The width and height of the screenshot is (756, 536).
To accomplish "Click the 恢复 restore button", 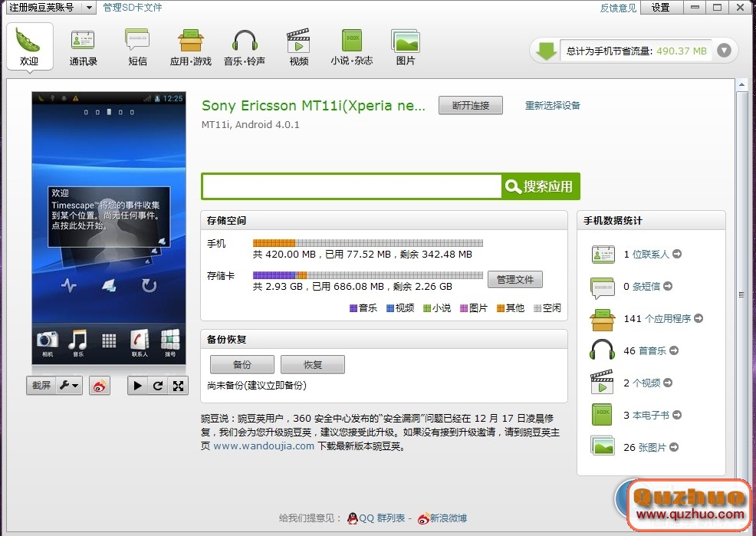I will 312,364.
